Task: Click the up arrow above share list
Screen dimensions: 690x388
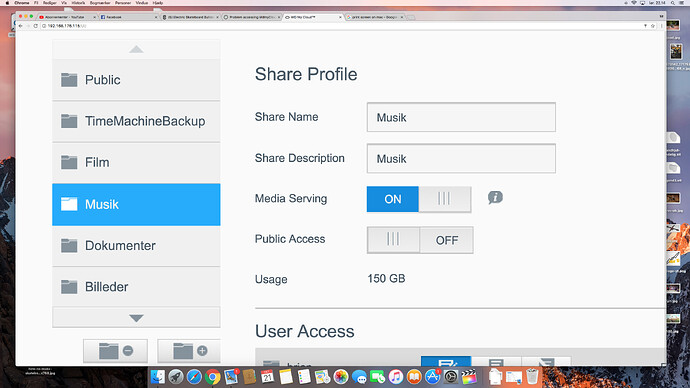Action: coord(136,49)
